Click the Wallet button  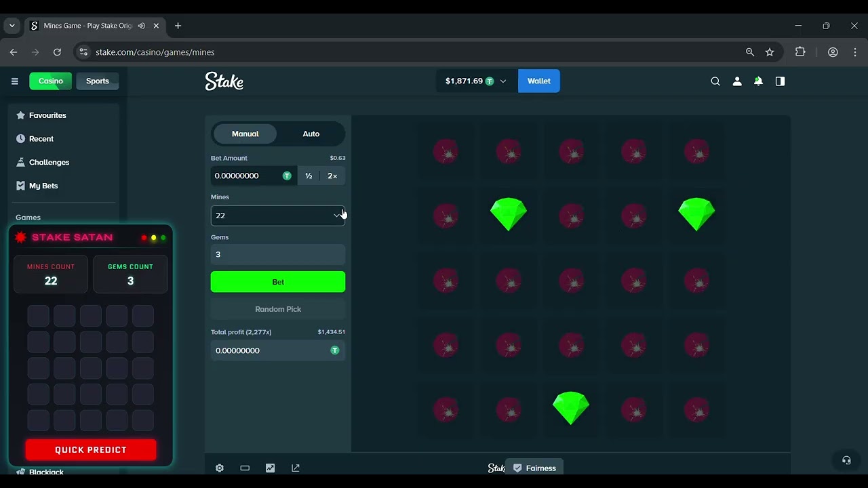tap(539, 81)
